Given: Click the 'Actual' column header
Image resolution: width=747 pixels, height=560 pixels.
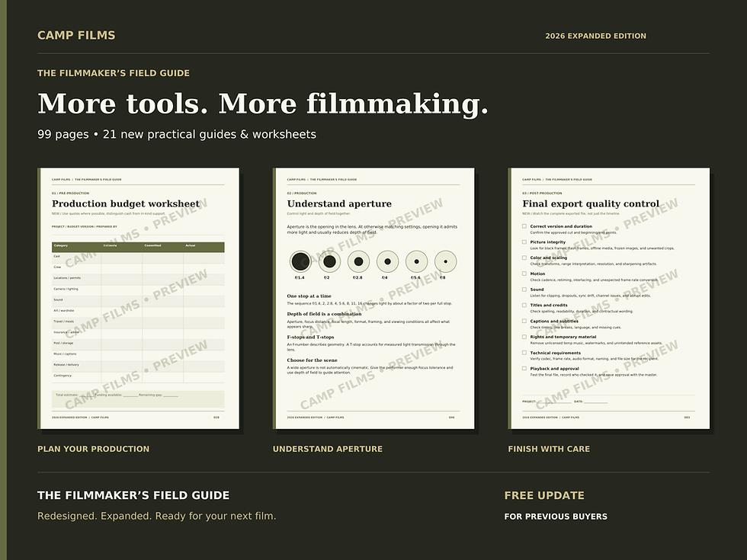Looking at the screenshot, I should coord(190,245).
